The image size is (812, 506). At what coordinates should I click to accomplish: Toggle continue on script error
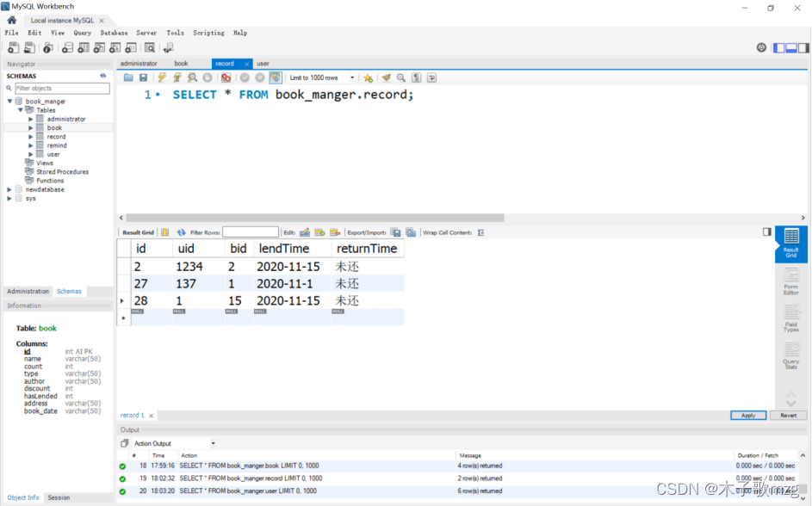pyautogui.click(x=226, y=77)
